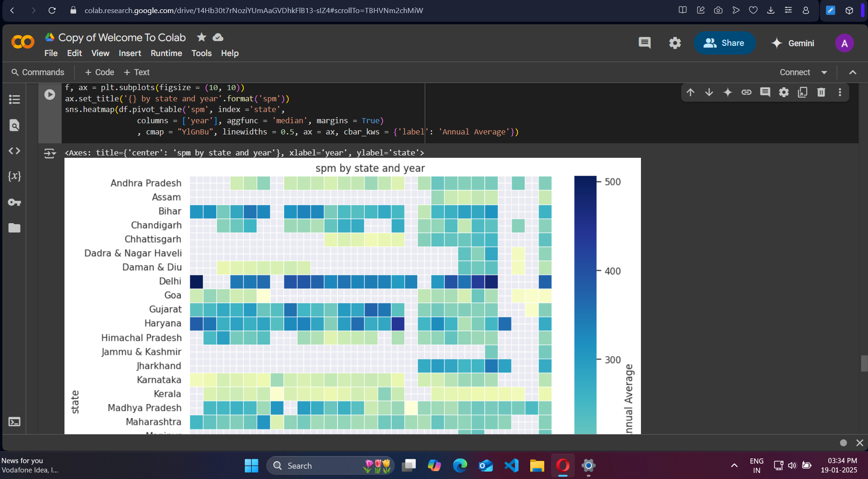This screenshot has width=868, height=479.
Task: Reload the page in browser
Action: tap(52, 10)
